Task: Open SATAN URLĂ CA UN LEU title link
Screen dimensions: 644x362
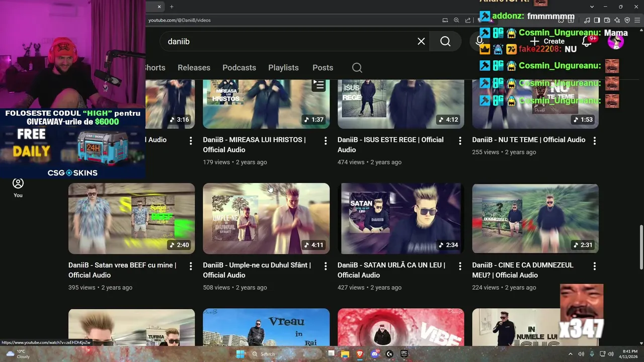Action: point(391,270)
